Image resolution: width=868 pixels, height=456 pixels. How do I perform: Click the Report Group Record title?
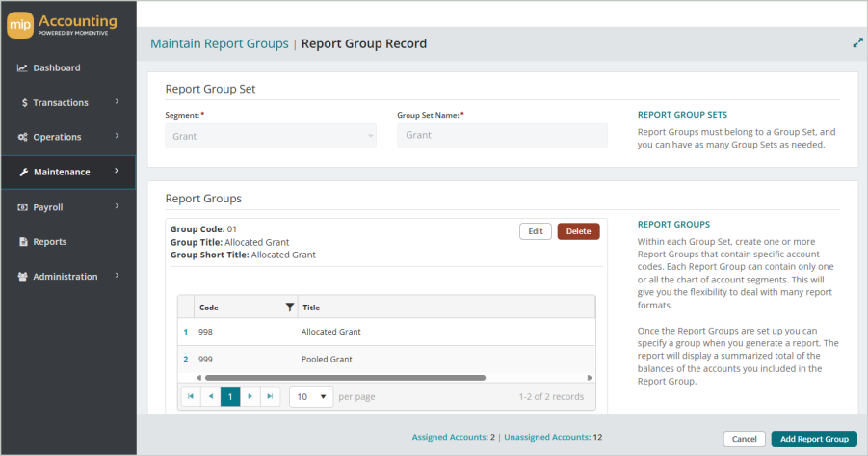pos(364,43)
